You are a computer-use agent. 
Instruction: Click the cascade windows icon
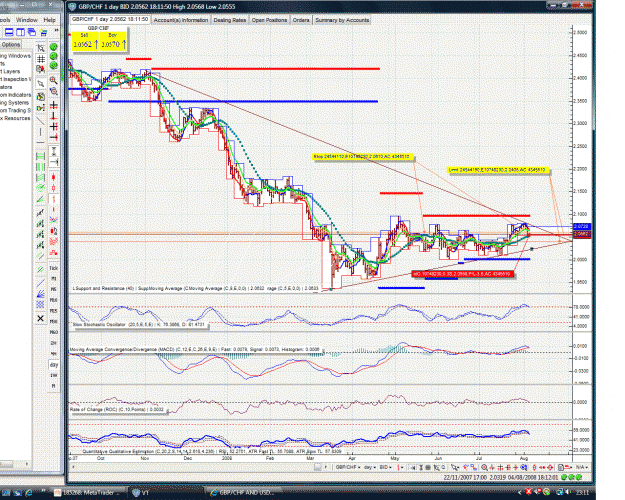tap(31, 32)
